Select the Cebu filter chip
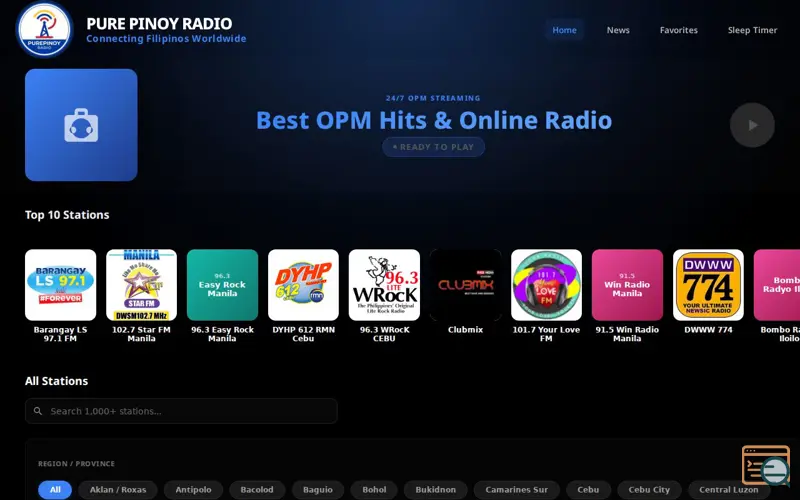This screenshot has width=800, height=500. tap(588, 490)
